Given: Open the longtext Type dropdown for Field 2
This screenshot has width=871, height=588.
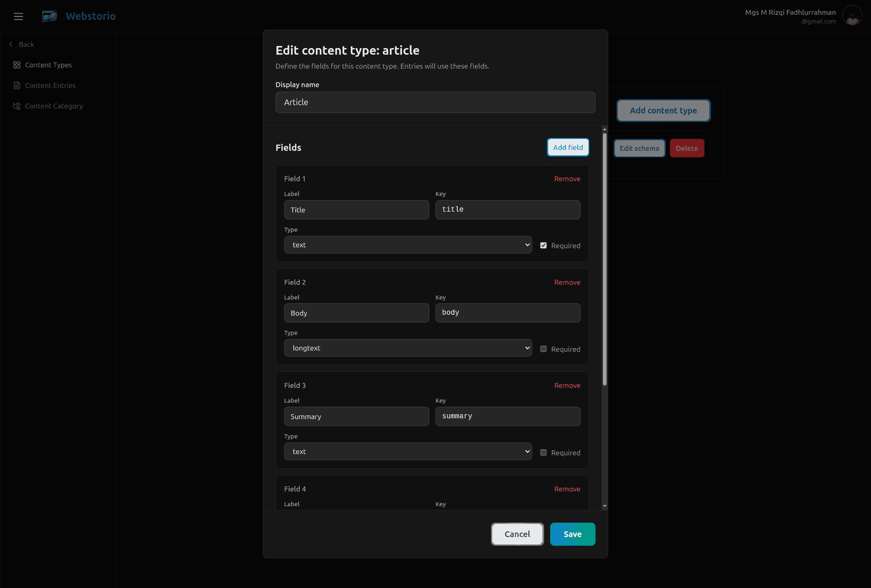Looking at the screenshot, I should [x=408, y=348].
